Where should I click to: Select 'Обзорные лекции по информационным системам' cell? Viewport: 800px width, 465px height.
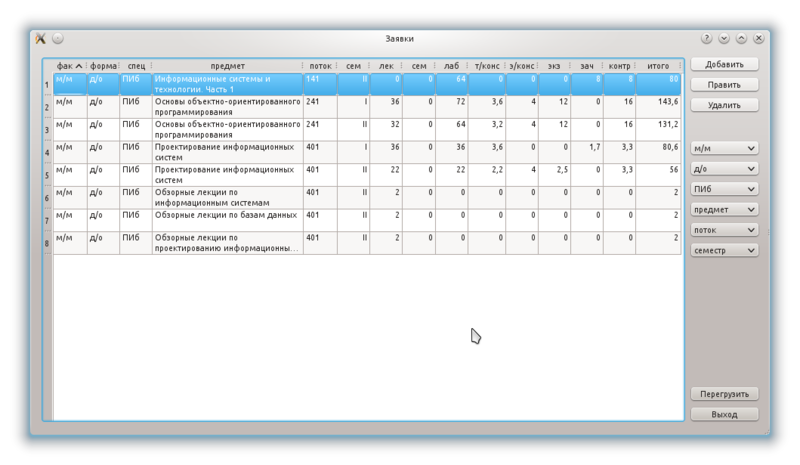(228, 198)
